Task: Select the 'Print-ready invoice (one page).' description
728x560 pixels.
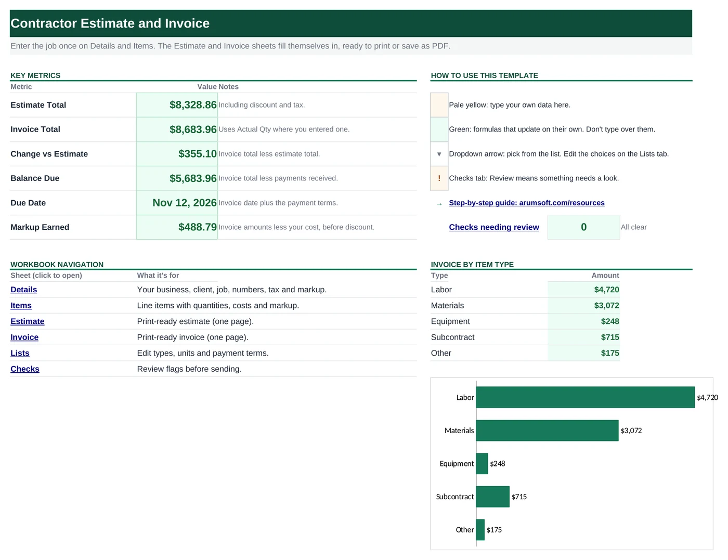Action: click(x=193, y=337)
